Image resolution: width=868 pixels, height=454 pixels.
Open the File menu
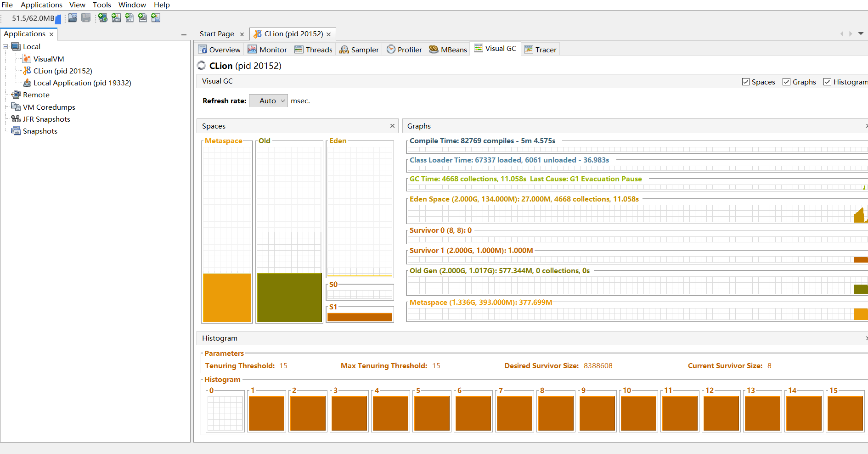pyautogui.click(x=7, y=5)
